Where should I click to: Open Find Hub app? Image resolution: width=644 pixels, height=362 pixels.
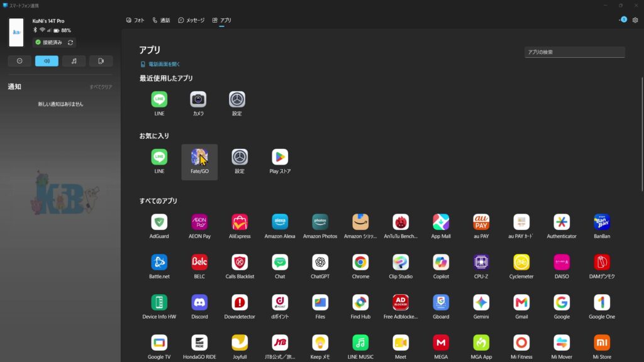coord(360,302)
